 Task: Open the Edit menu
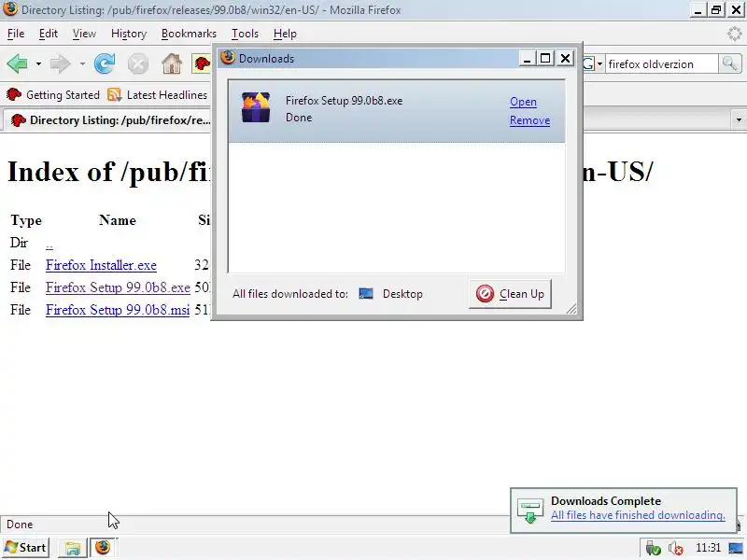coord(49,34)
